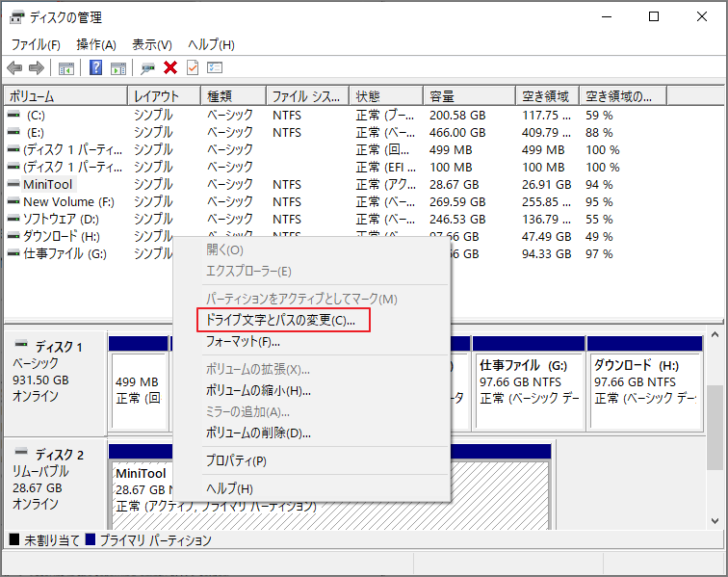Click the 269.59 GB capacity cell

[x=457, y=201]
